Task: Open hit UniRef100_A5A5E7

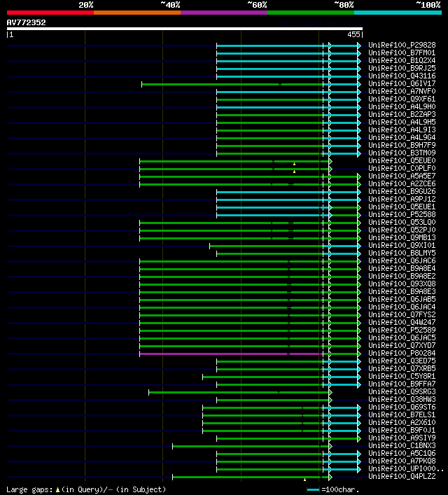Action: tap(402, 176)
